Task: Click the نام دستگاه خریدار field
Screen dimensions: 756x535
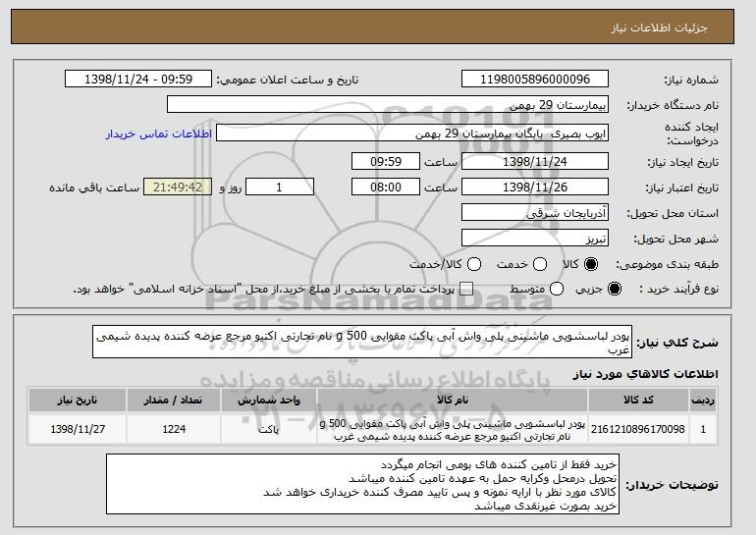Action: pyautogui.click(x=388, y=105)
